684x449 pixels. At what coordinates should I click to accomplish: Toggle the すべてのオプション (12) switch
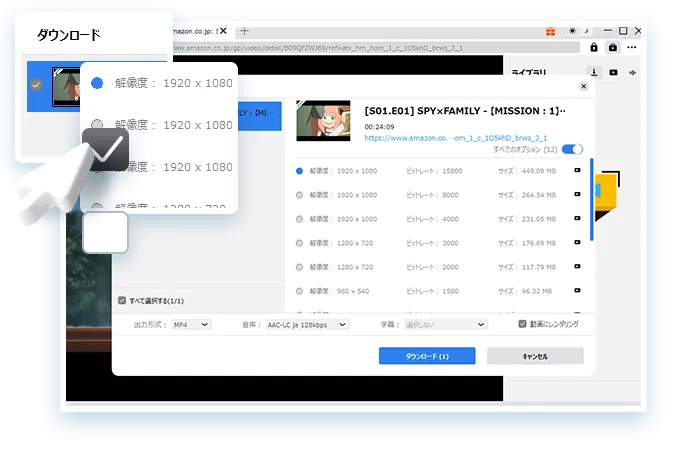tap(572, 149)
